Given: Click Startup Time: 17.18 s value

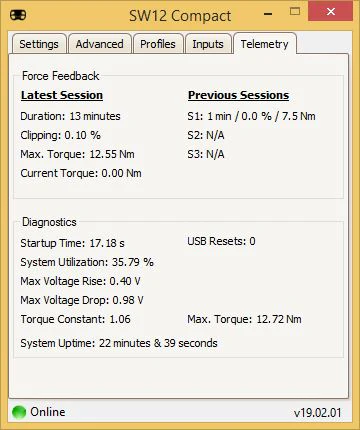Looking at the screenshot, I should 72,243.
